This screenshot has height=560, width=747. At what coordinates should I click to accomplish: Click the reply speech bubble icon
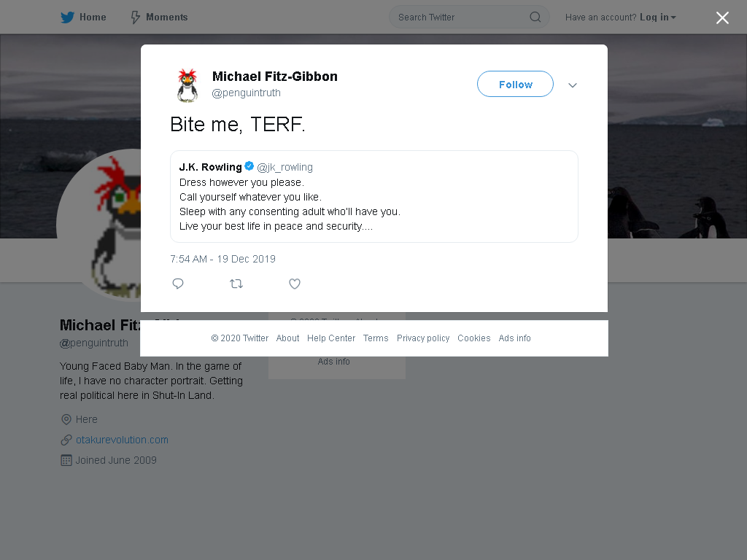178,284
